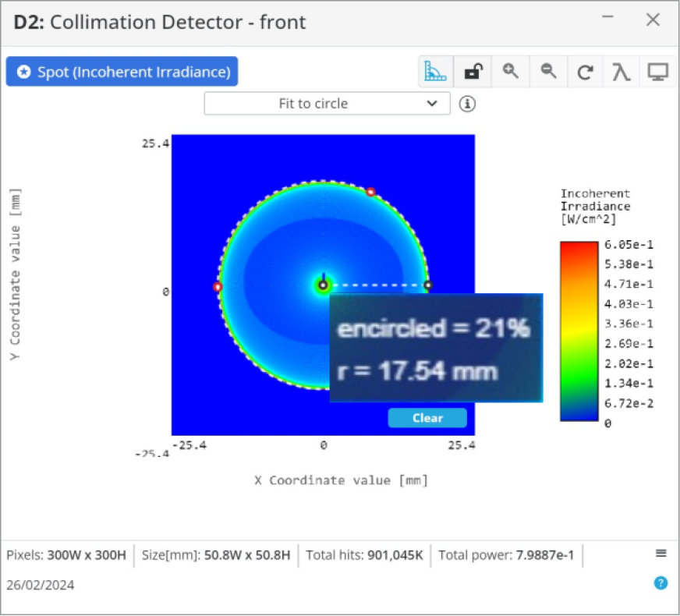Click the radius handle at circle's right edge

tap(428, 285)
